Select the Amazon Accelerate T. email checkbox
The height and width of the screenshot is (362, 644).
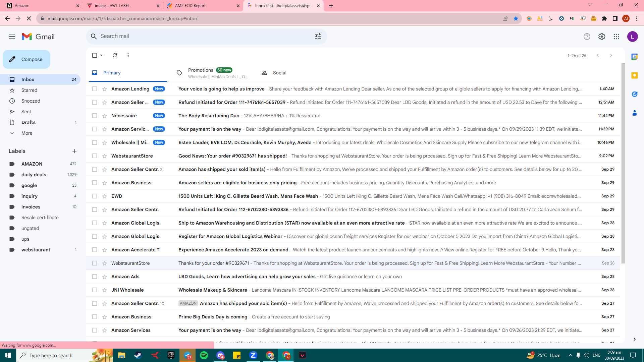click(x=95, y=250)
